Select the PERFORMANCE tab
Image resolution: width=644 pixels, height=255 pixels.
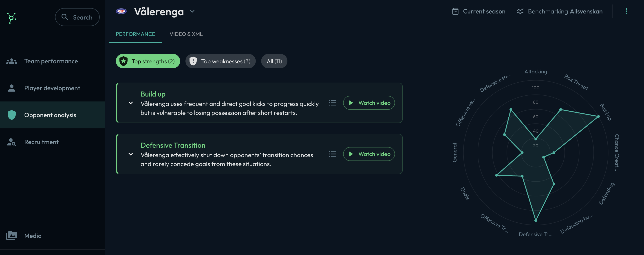point(135,34)
